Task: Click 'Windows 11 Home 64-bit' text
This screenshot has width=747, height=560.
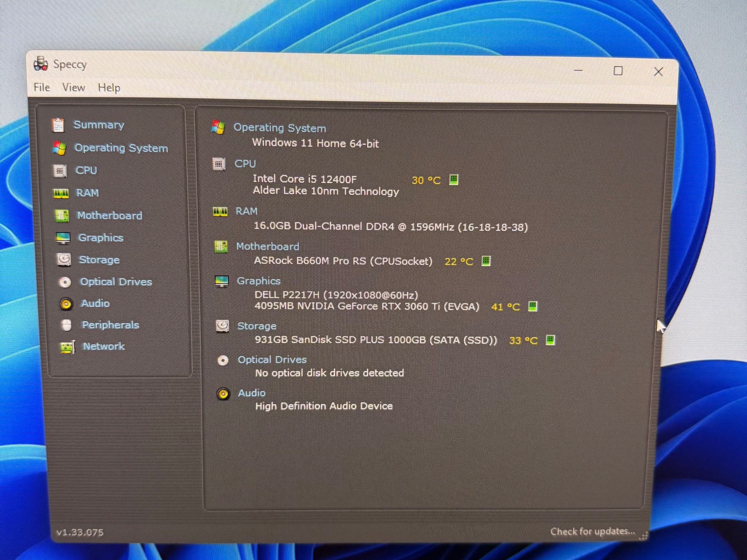Action: click(316, 143)
